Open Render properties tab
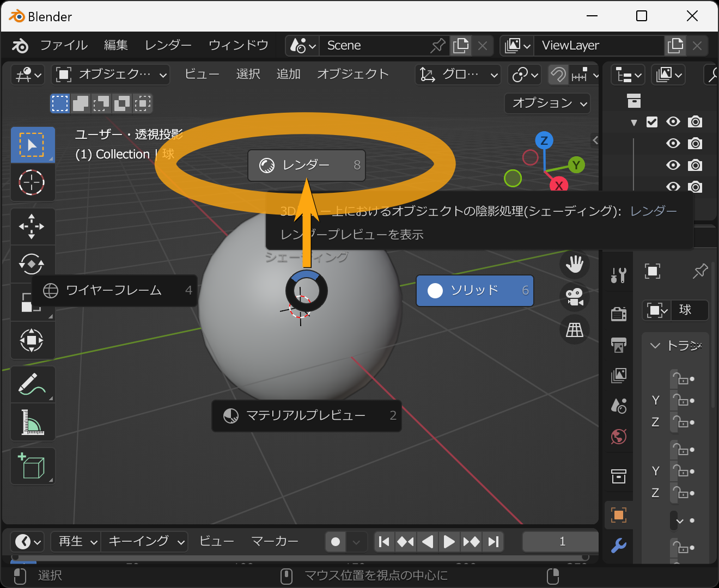This screenshot has height=588, width=719. click(x=619, y=314)
